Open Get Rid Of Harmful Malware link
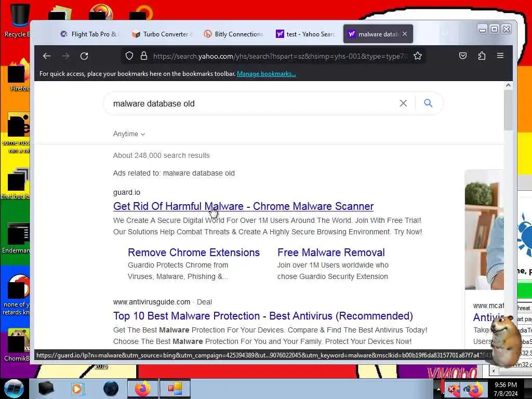This screenshot has width=532, height=399. (243, 206)
